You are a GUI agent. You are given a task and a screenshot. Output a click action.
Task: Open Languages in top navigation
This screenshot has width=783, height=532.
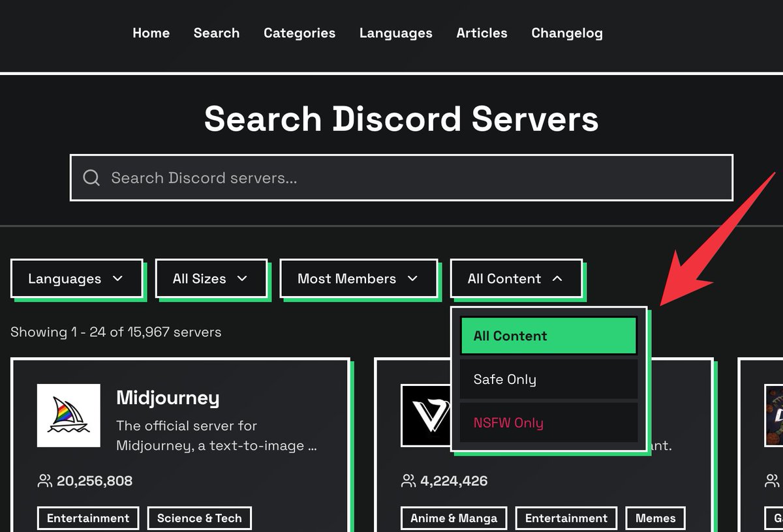click(396, 33)
